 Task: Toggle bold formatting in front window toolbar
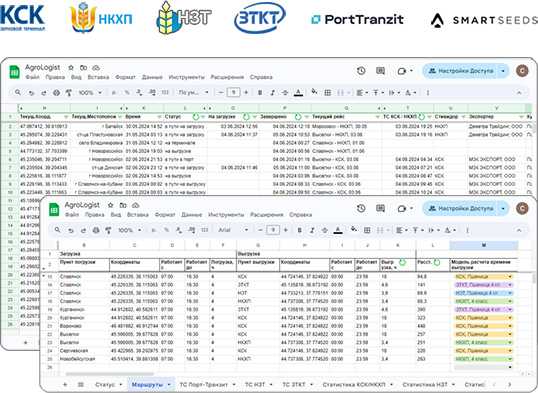[x=300, y=230]
